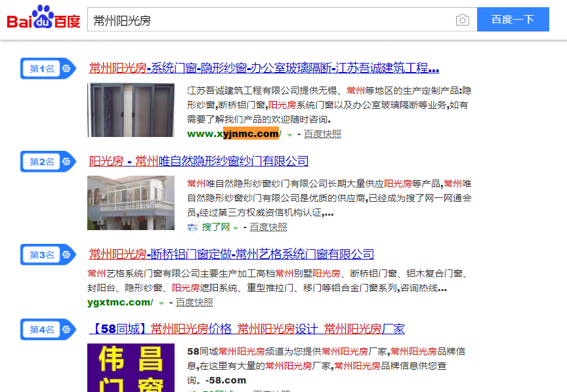Open the 58同城 常州阳光房价格 result
Screen dimensions: 567x392
point(247,329)
